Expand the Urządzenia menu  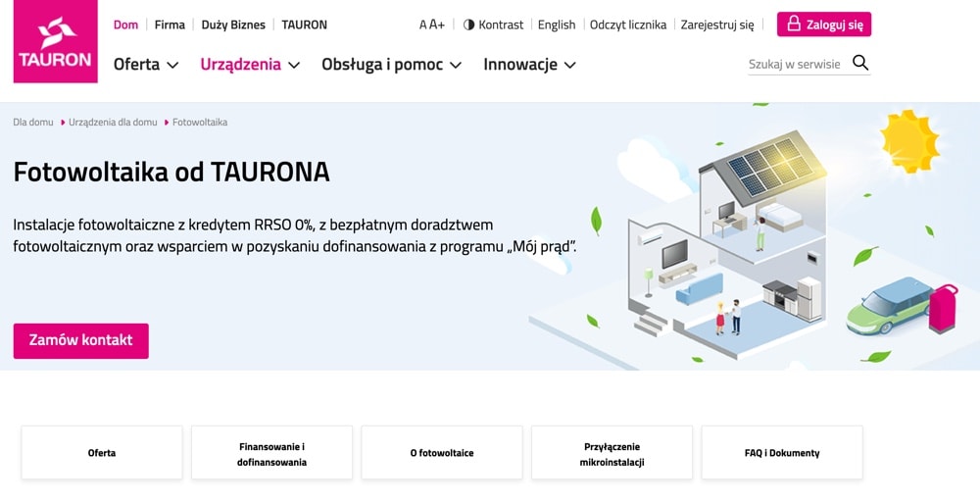click(250, 65)
